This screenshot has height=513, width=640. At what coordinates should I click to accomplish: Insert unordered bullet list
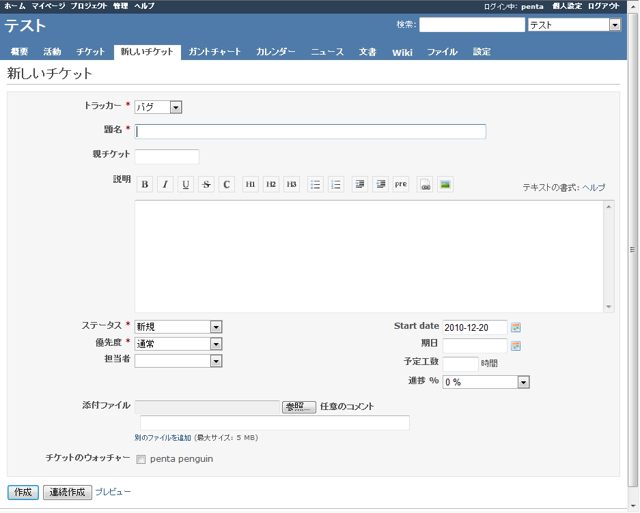click(x=315, y=184)
